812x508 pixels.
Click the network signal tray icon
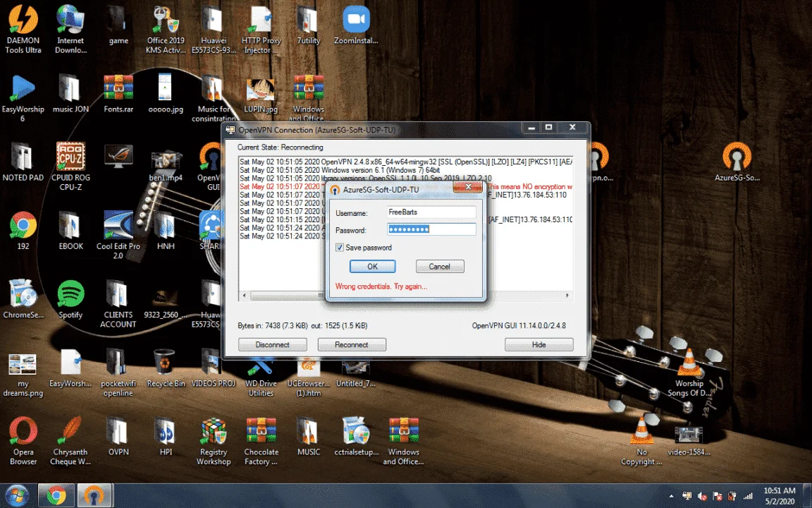(x=749, y=496)
